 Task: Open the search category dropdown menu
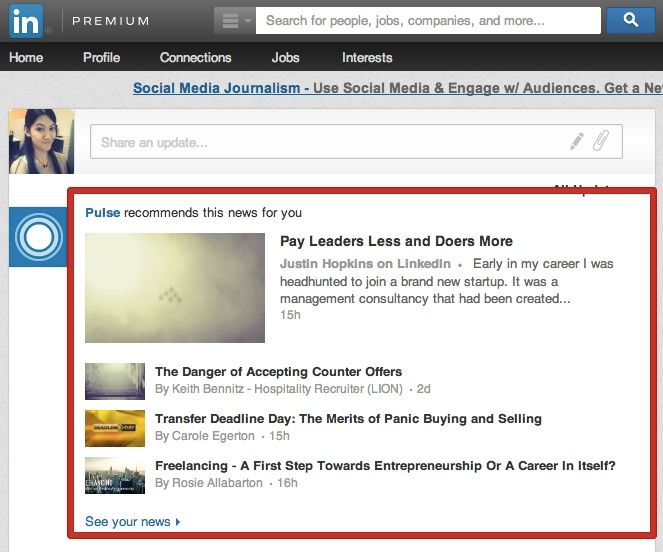click(x=235, y=20)
